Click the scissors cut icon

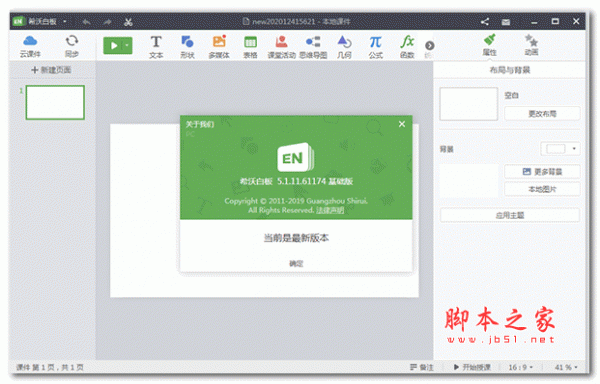128,22
